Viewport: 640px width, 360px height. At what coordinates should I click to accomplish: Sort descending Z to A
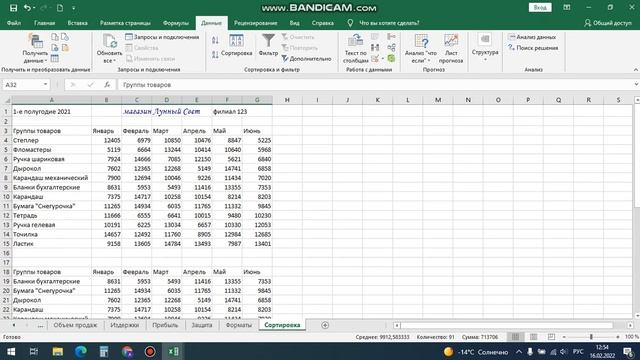(x=215, y=54)
